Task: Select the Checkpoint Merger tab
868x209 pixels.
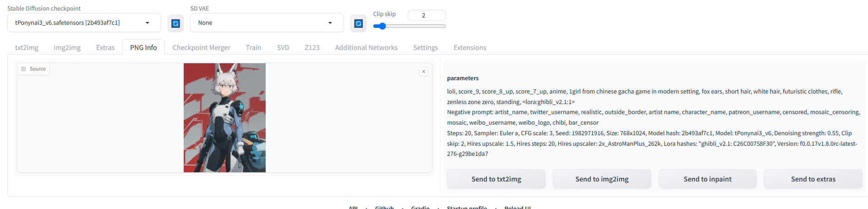Action: click(202, 47)
